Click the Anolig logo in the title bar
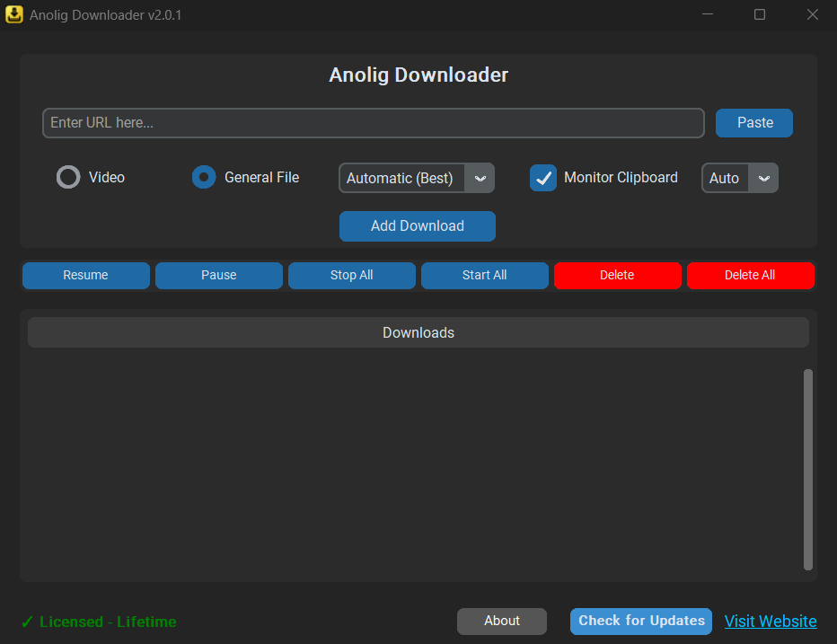837x644 pixels. pos(13,14)
